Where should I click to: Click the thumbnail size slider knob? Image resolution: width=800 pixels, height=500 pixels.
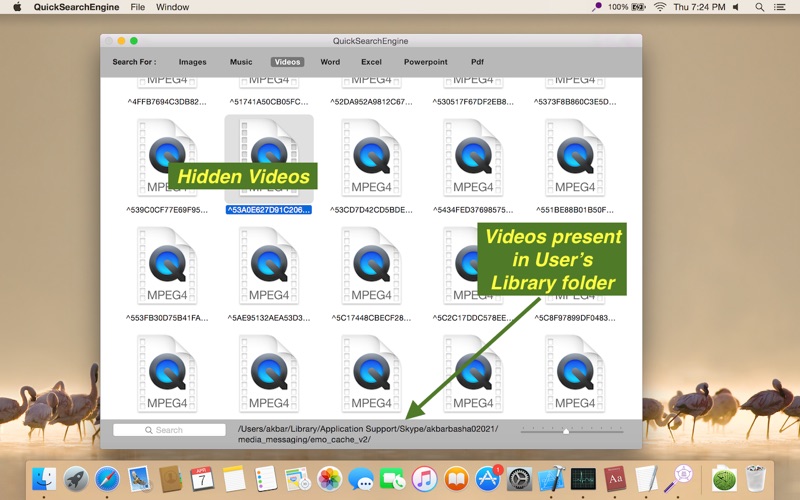pos(566,431)
